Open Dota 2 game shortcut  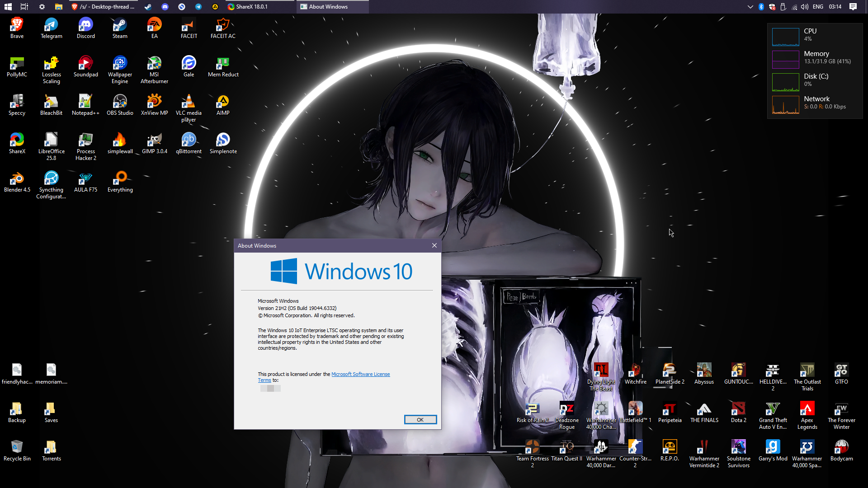pos(738,409)
